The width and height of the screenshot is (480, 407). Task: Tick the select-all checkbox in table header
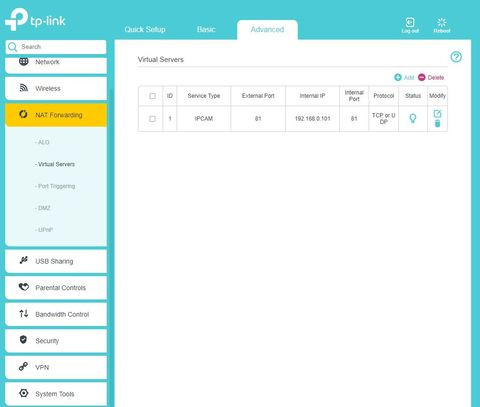click(153, 96)
